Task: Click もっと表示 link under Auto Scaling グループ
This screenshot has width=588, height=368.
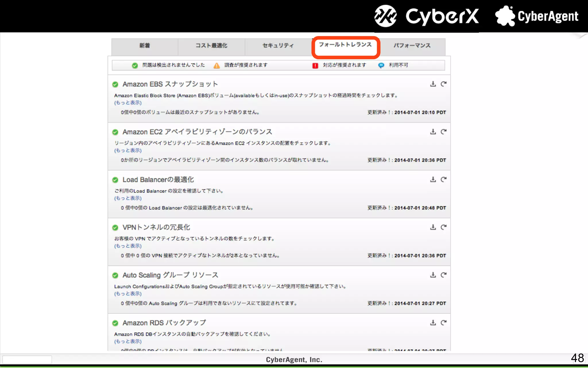Action: [128, 294]
